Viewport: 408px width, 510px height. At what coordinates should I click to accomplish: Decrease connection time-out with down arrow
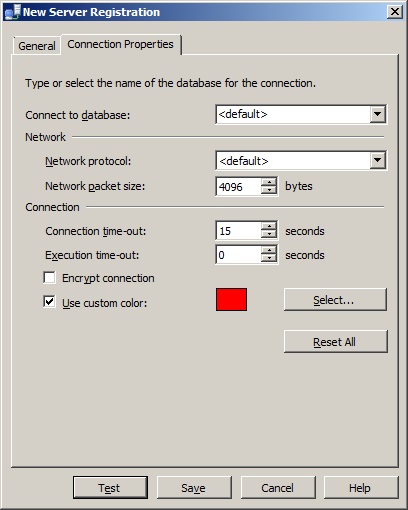click(269, 234)
